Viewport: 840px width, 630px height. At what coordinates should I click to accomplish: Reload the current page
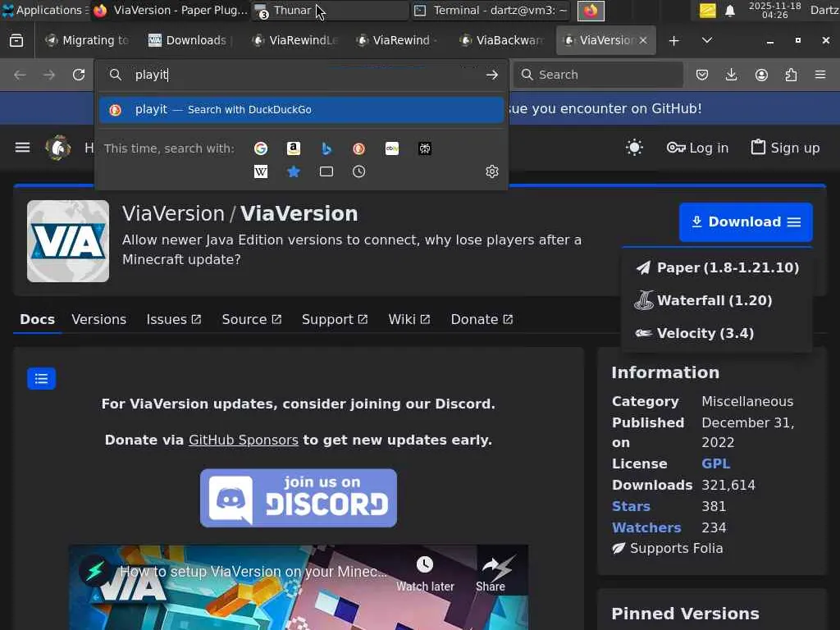79,75
